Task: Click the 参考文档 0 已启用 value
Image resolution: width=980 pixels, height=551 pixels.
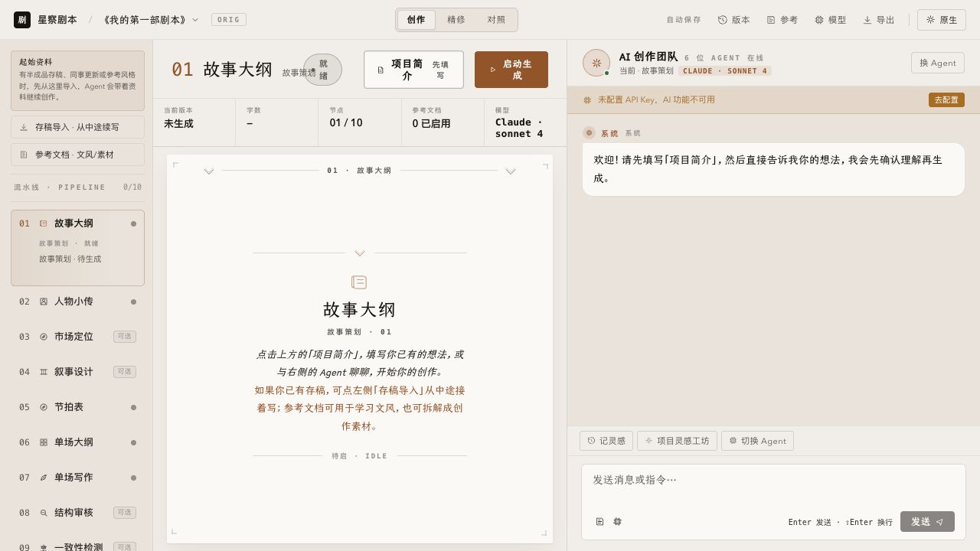Action: (431, 123)
